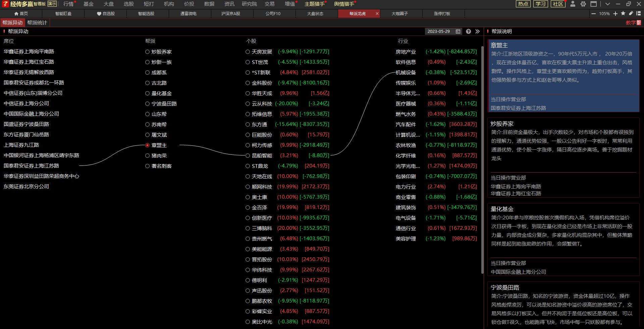
Task: Click the 教学 tutorial checklist icon
Action: [639, 23]
